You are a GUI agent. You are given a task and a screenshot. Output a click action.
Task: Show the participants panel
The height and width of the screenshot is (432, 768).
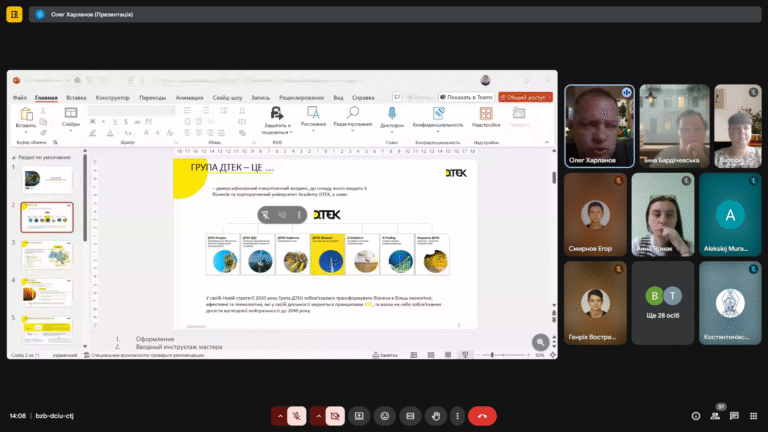[715, 416]
